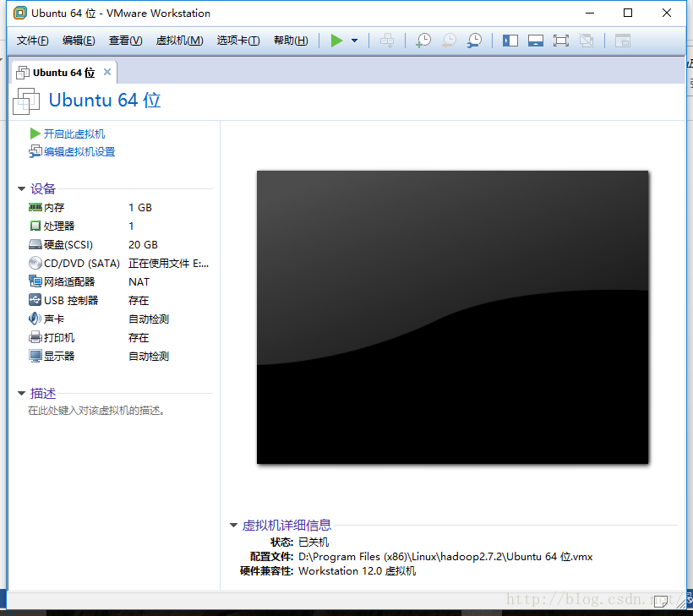Click the send Ctrl+Alt+Del toolbar icon

pos(387,41)
